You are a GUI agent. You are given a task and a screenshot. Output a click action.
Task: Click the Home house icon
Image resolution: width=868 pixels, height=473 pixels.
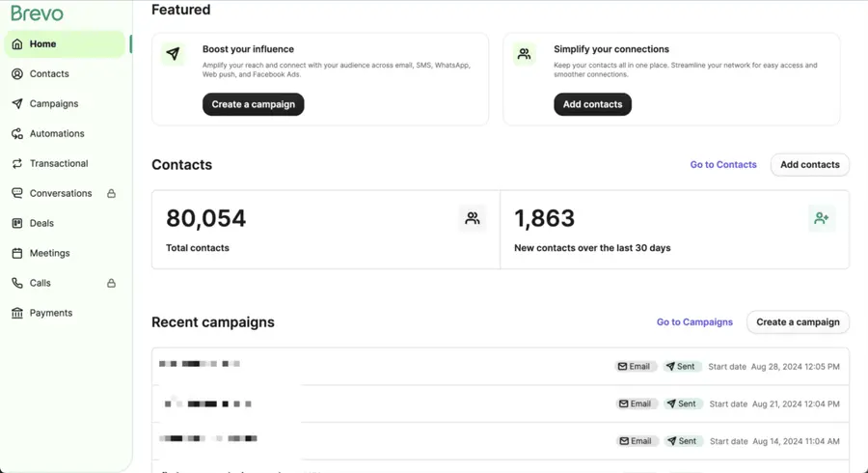click(17, 43)
